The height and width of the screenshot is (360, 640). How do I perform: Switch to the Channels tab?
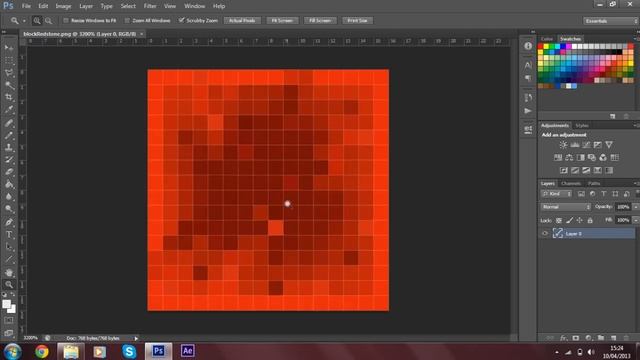coord(571,183)
